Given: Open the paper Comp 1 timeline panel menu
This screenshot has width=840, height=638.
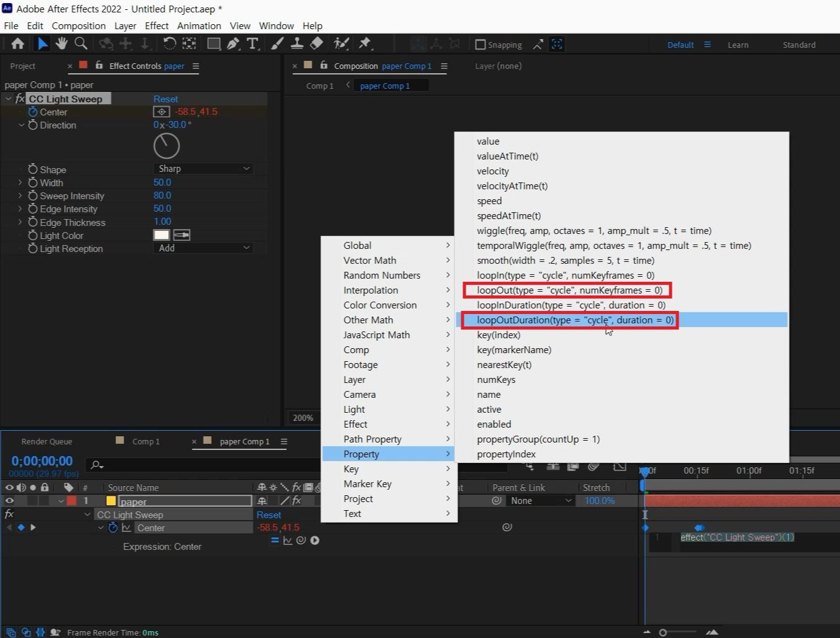Looking at the screenshot, I should (284, 441).
